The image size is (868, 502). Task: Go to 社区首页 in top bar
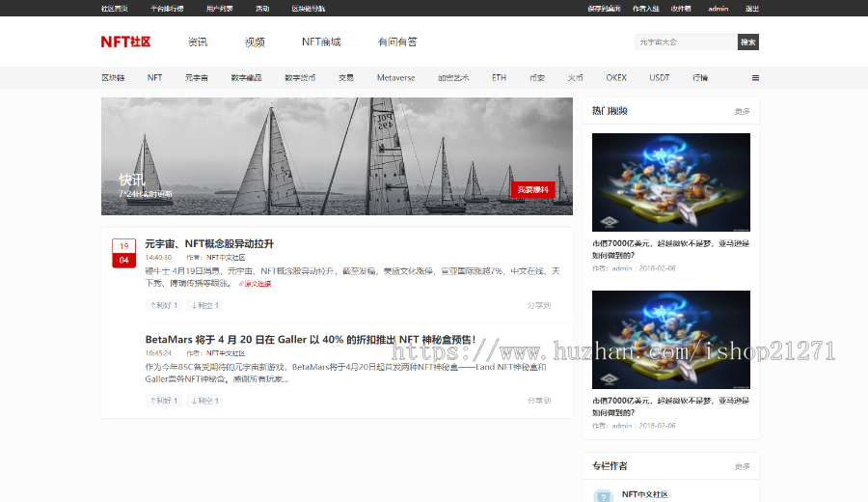115,9
